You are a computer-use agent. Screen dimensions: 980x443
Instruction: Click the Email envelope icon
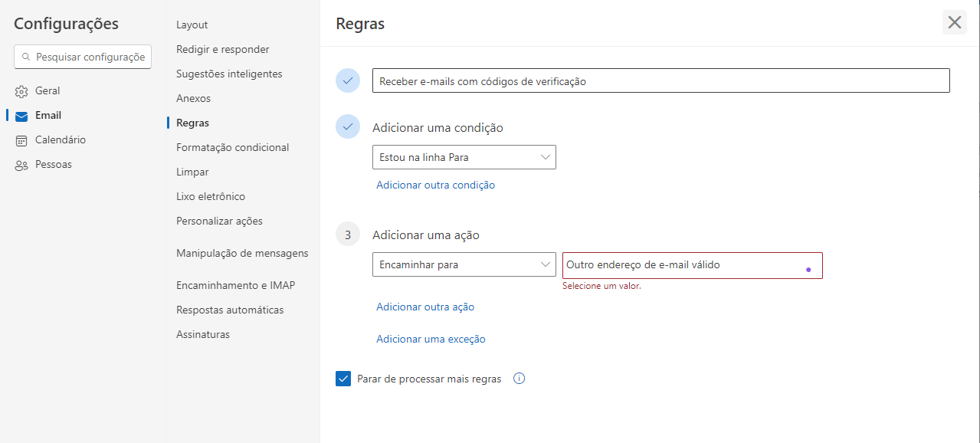(21, 116)
